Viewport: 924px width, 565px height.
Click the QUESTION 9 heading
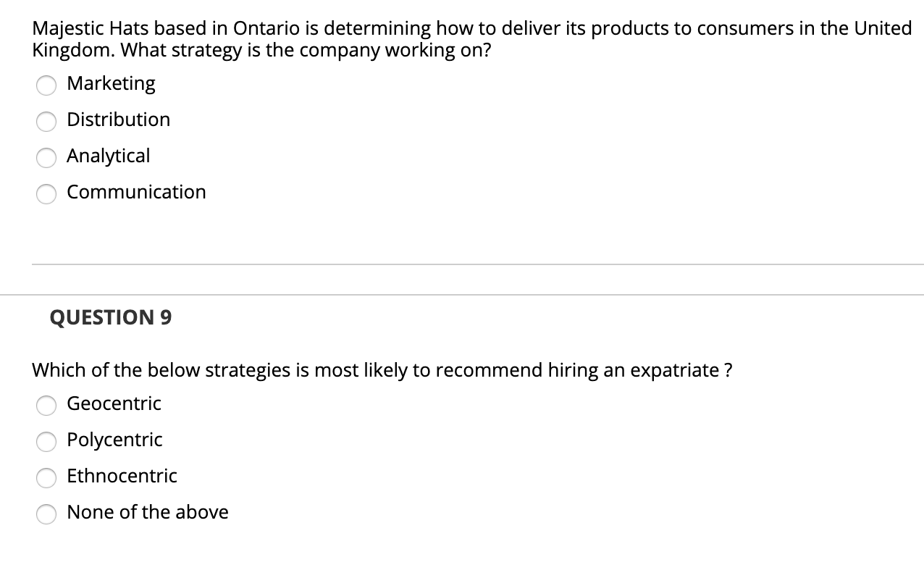pyautogui.click(x=110, y=317)
